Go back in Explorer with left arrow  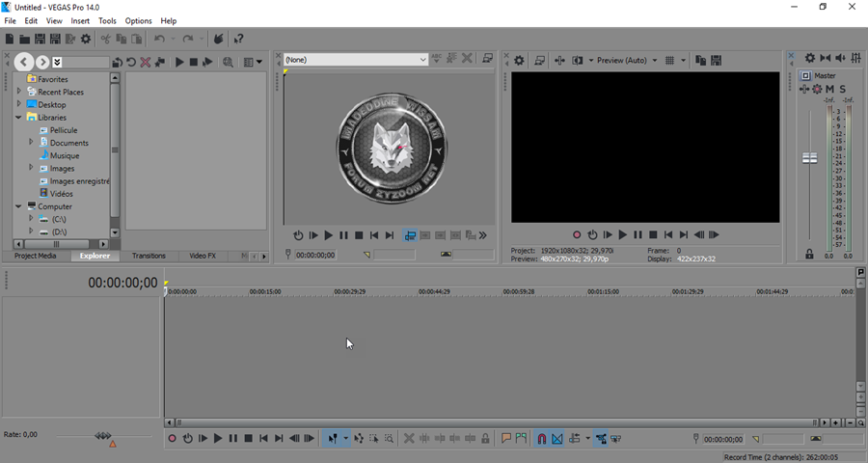click(24, 62)
